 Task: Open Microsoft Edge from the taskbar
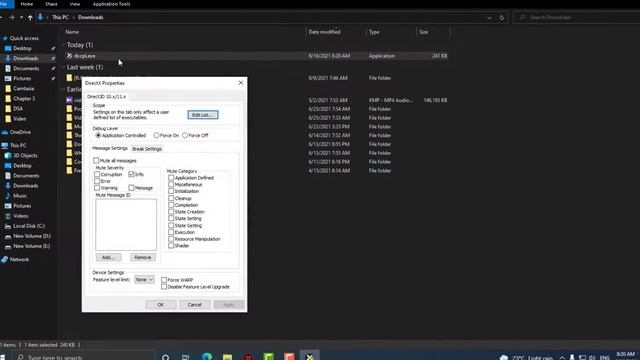pos(207,357)
